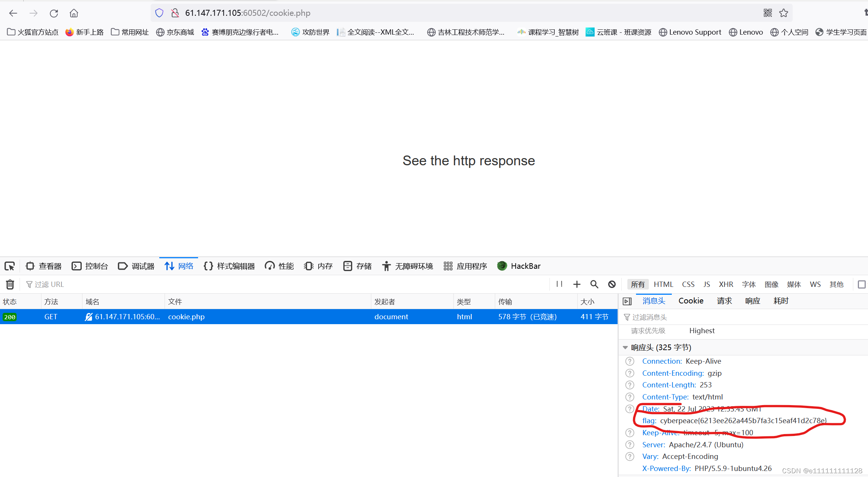Open the HackBar panel

(x=519, y=266)
